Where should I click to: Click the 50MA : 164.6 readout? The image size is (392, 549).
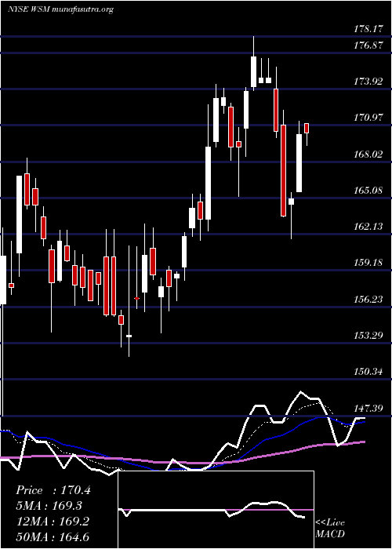click(53, 536)
